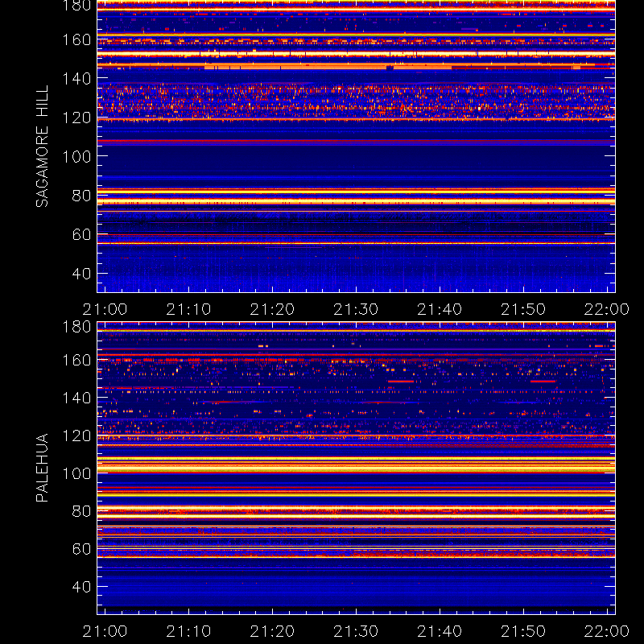Click the SAGAMORE HILL axis label
The image size is (644, 644).
coord(42,147)
